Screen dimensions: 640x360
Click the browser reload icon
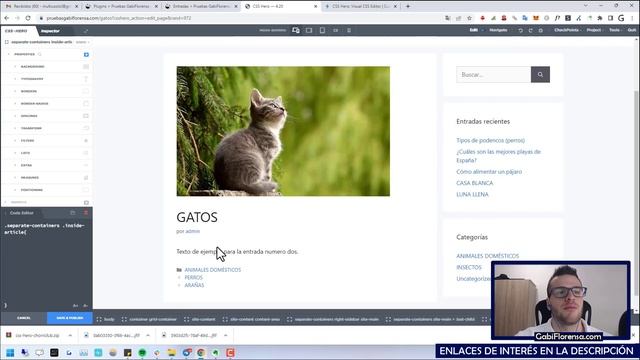point(28,18)
